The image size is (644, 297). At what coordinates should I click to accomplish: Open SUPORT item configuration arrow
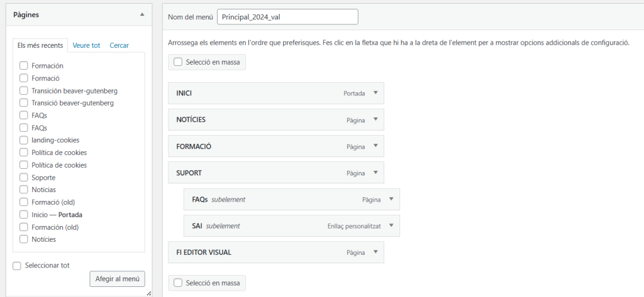[375, 172]
